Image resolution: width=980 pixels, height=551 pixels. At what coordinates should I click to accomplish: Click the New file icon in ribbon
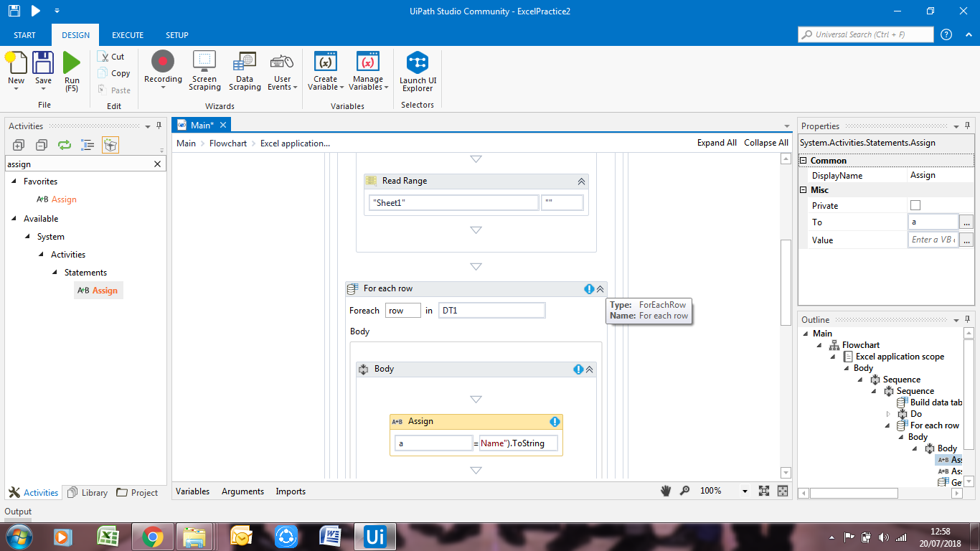click(16, 62)
